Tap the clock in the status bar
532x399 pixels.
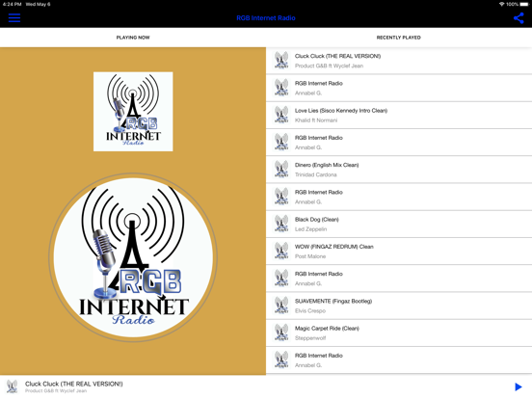click(12, 5)
